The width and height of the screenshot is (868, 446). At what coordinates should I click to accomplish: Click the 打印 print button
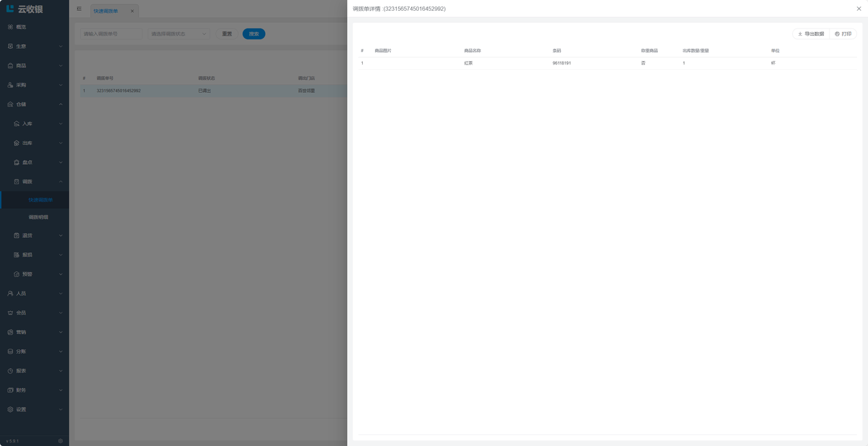pyautogui.click(x=843, y=34)
